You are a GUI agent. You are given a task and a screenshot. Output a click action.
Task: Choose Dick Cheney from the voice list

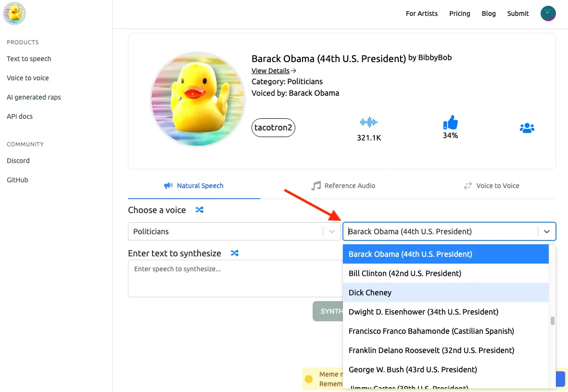click(445, 292)
